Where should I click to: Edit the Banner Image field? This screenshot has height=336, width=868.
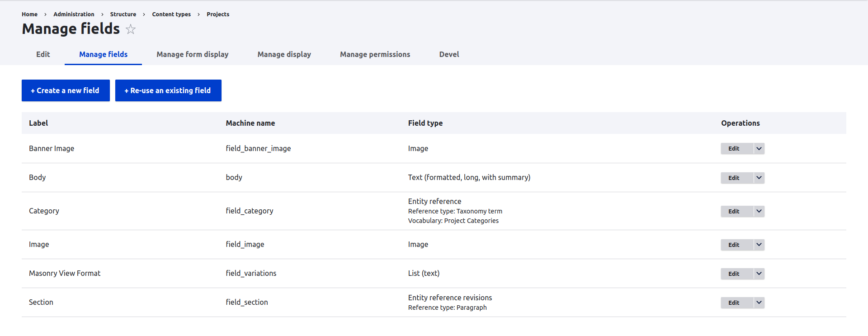click(x=734, y=149)
